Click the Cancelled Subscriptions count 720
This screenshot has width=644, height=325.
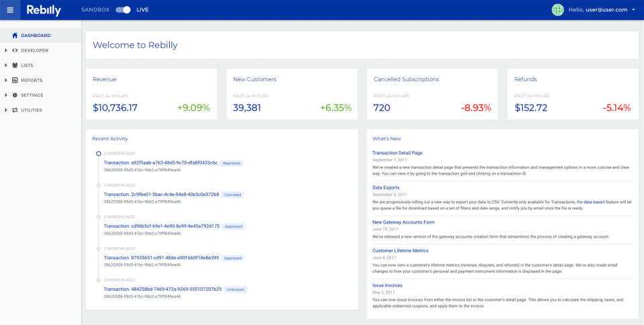[382, 108]
